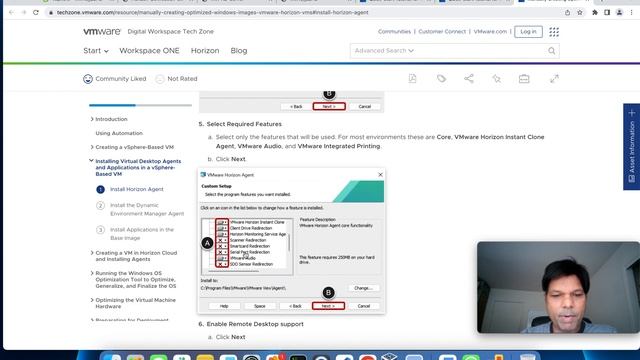The image size is (640, 360).
Task: Click the plus icon on the Asset Information tab
Action: pyautogui.click(x=632, y=113)
